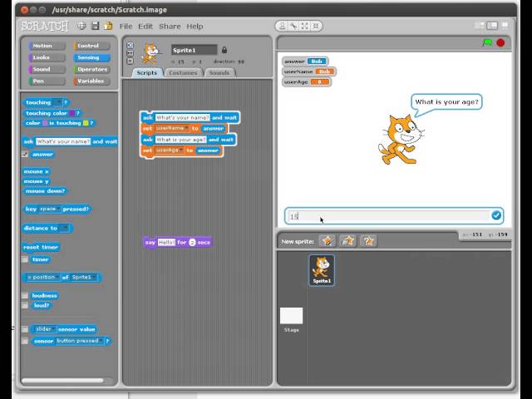Switch to the Scripts tab
Screen dimensions: 532x399
[147, 72]
